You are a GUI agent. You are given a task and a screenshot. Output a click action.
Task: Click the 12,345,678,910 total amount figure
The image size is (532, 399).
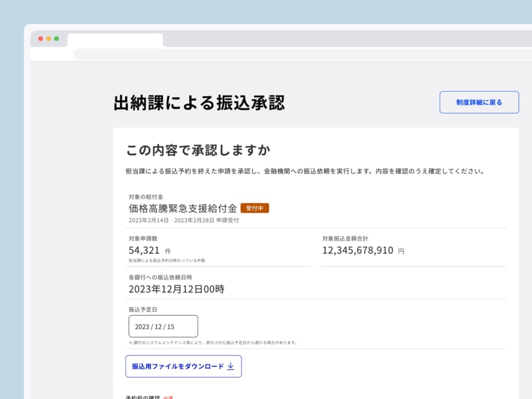tap(358, 250)
